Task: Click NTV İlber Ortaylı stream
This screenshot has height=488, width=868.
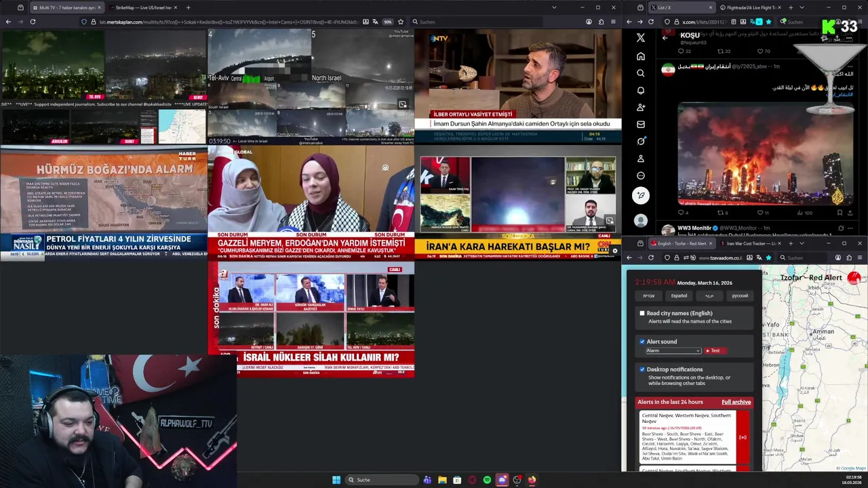Action: click(517, 85)
